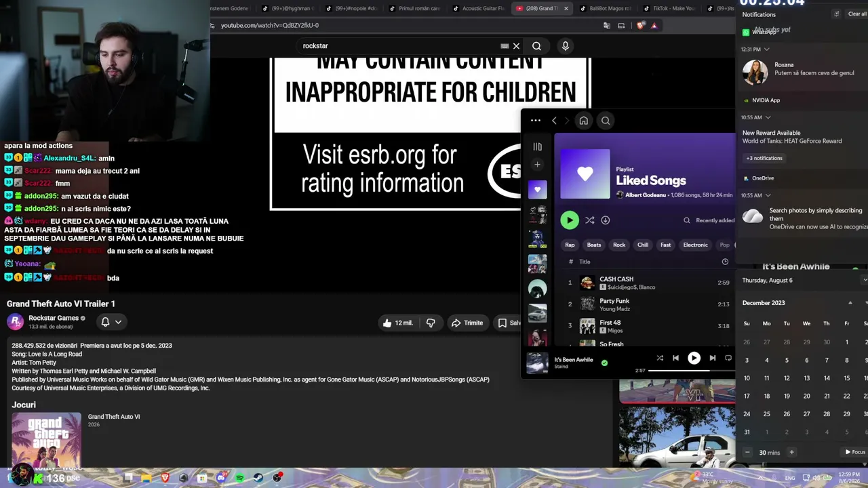868x488 pixels.
Task: Filter Liked Songs by Beats
Action: pos(594,245)
